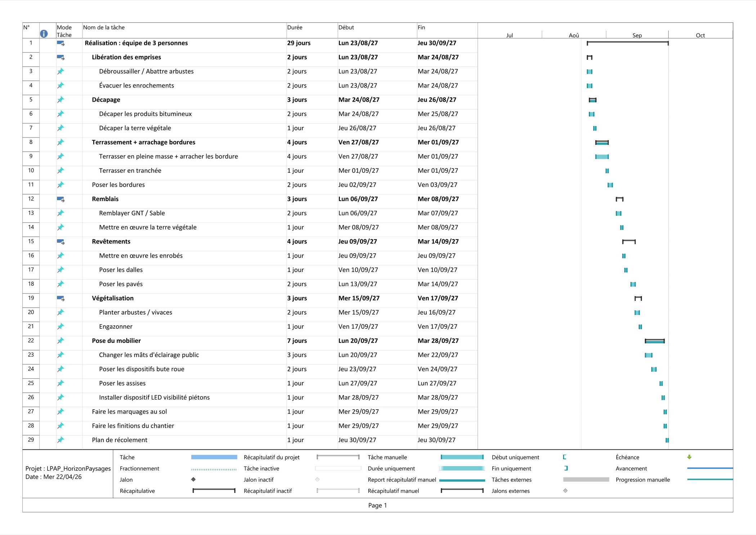Select task Terrasser en pleine masse + arracher les bordure
This screenshot has width=756, height=535.
point(168,156)
